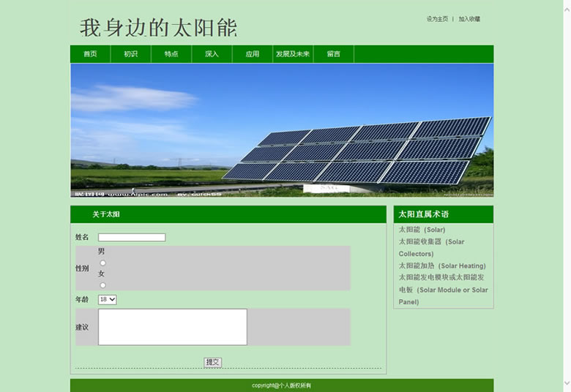Viewport: 571px width, 392px height.
Task: Click the 我身边的太阳能 site title
Action: click(x=159, y=28)
